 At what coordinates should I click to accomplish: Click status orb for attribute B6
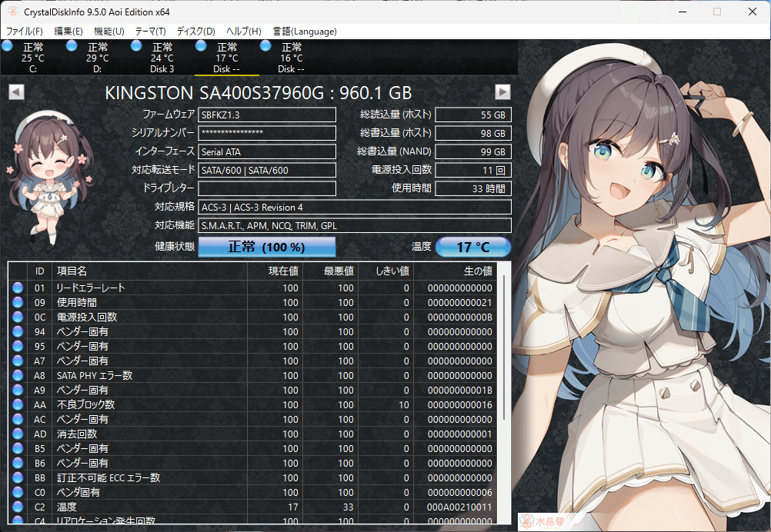[x=18, y=464]
